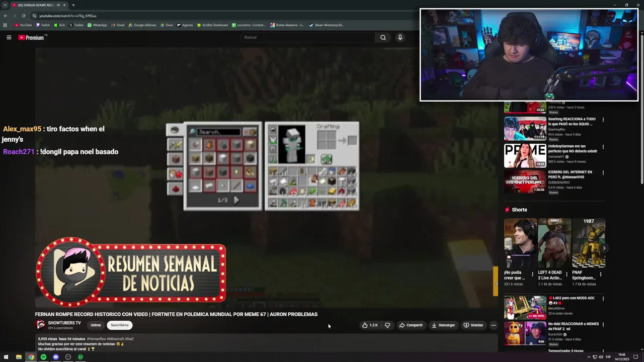This screenshot has height=362, width=644.
Task: Open a new Chrome tab
Action: coord(73,5)
